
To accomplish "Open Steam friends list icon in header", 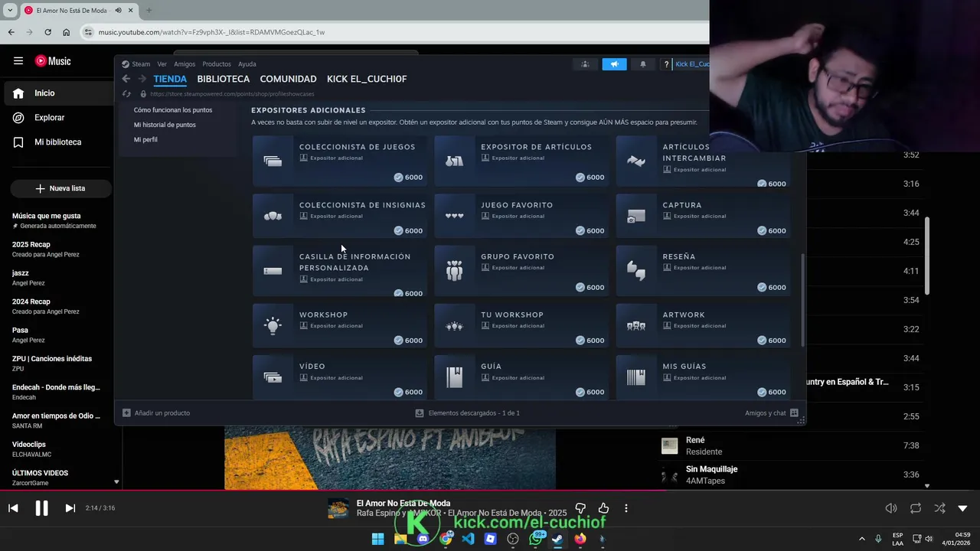I will point(585,64).
